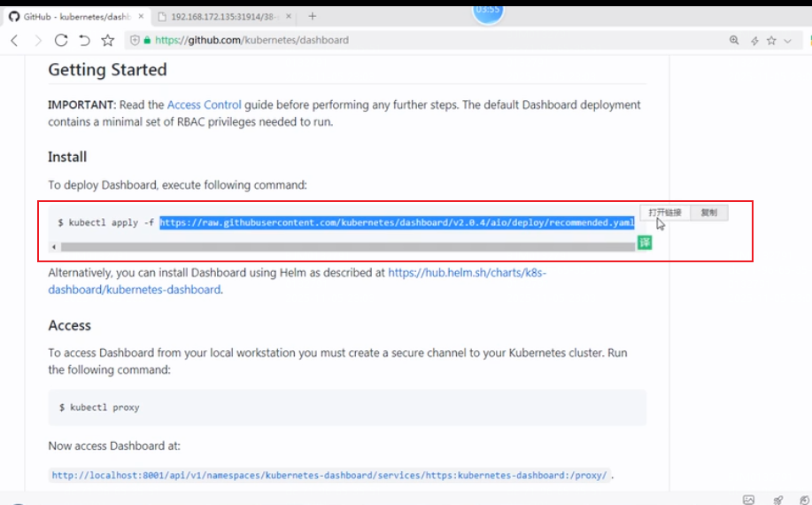Click the rightmost bottom status bar icon
The height and width of the screenshot is (505, 812).
coord(804,500)
